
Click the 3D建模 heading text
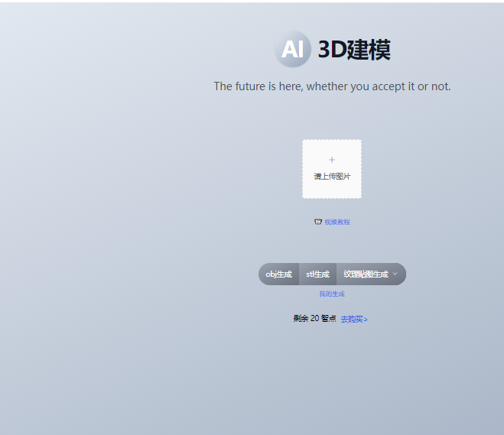click(354, 50)
